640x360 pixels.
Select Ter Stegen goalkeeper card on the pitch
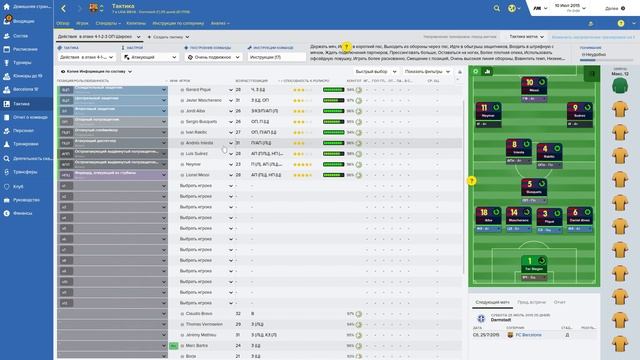[534, 268]
